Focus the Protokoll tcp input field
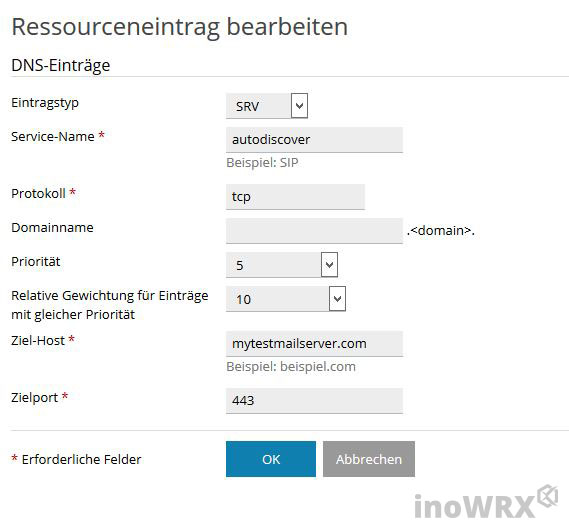569x531 pixels. click(295, 197)
